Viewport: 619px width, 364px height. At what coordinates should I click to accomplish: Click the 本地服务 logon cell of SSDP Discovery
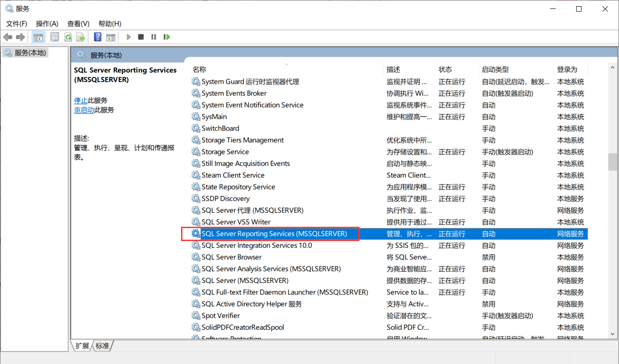click(x=570, y=199)
